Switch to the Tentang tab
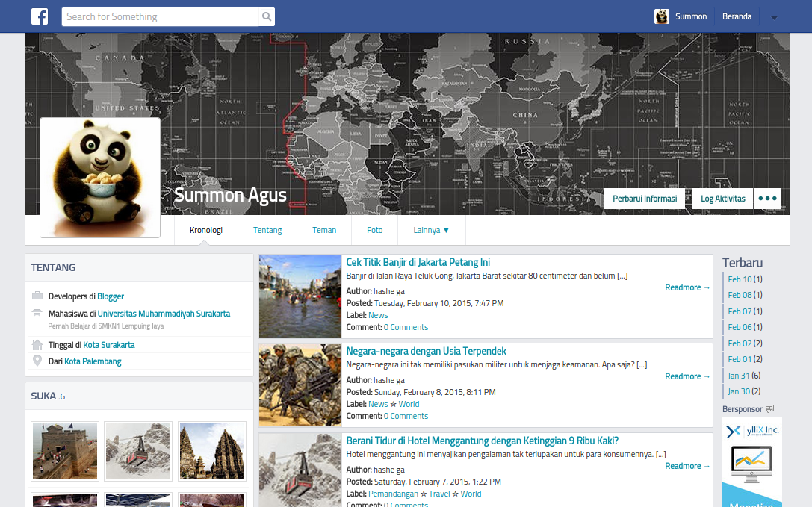 tap(267, 230)
